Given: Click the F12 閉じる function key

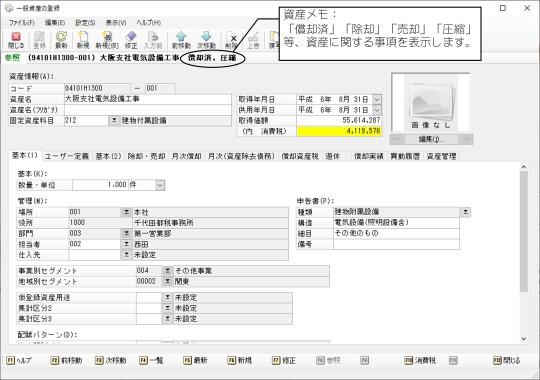Looking at the screenshot, I should click(507, 360).
